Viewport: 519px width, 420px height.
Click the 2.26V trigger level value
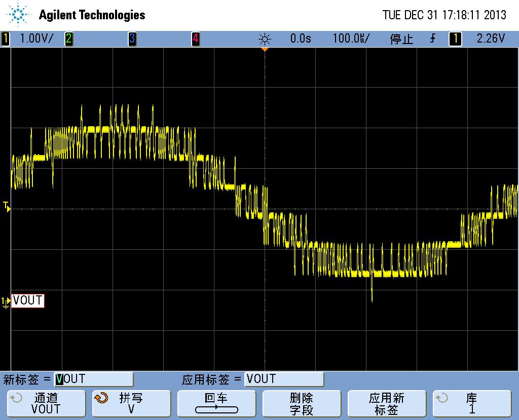[x=491, y=39]
